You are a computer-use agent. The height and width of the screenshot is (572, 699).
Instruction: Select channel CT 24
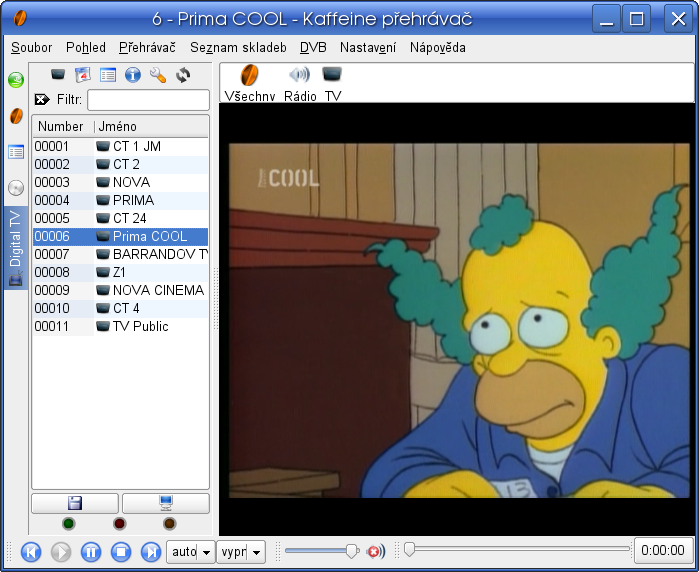pyautogui.click(x=120, y=218)
